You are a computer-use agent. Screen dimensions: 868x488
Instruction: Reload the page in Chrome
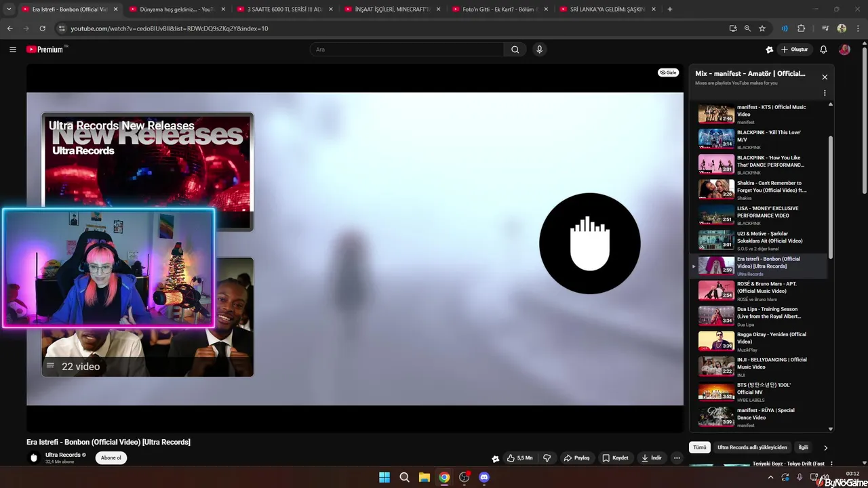coord(42,28)
